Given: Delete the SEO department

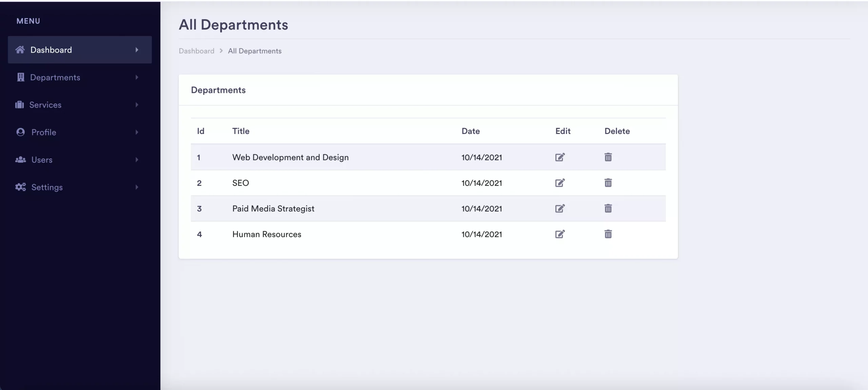Looking at the screenshot, I should (x=608, y=183).
